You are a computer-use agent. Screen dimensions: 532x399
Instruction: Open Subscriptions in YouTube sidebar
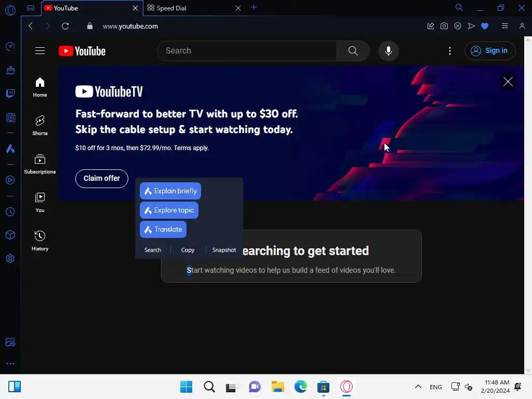[40, 164]
